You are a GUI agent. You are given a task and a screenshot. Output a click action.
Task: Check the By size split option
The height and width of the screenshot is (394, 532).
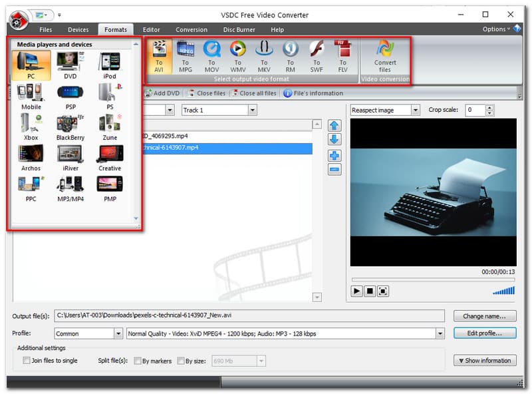(180, 361)
